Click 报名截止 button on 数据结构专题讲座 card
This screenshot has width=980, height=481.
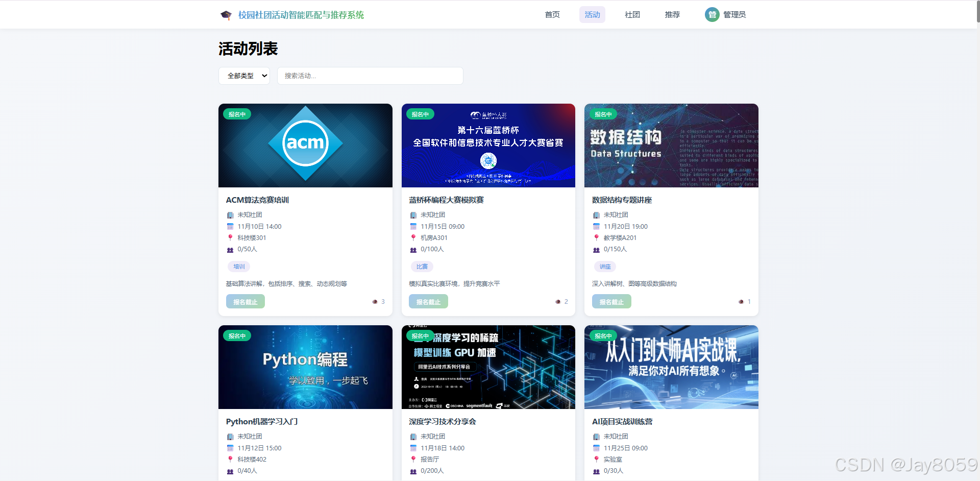[611, 302]
